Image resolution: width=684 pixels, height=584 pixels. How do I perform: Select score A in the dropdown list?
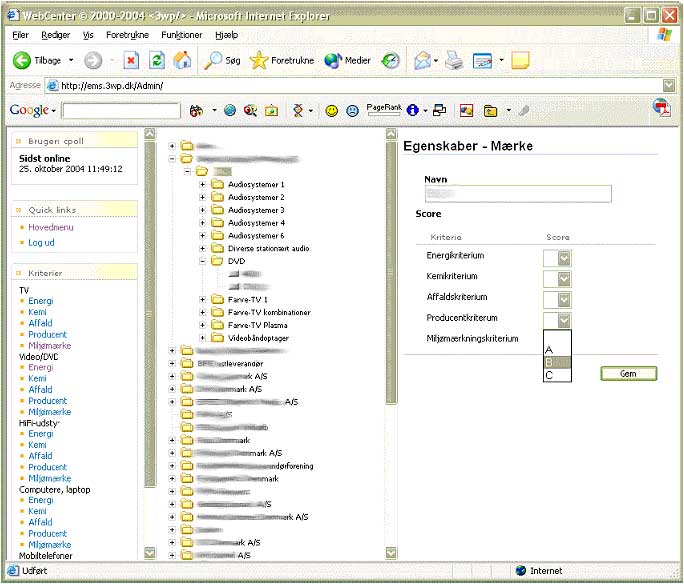pos(557,350)
